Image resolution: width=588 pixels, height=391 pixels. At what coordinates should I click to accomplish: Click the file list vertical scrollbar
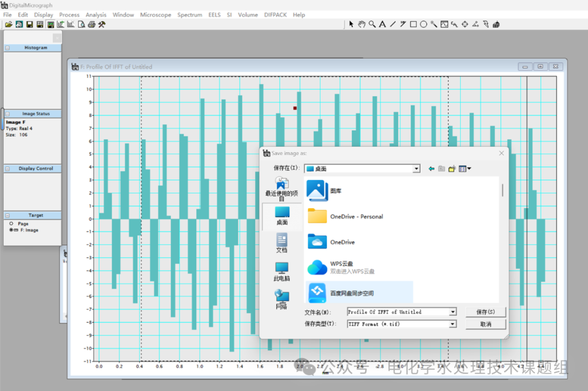tap(502, 190)
